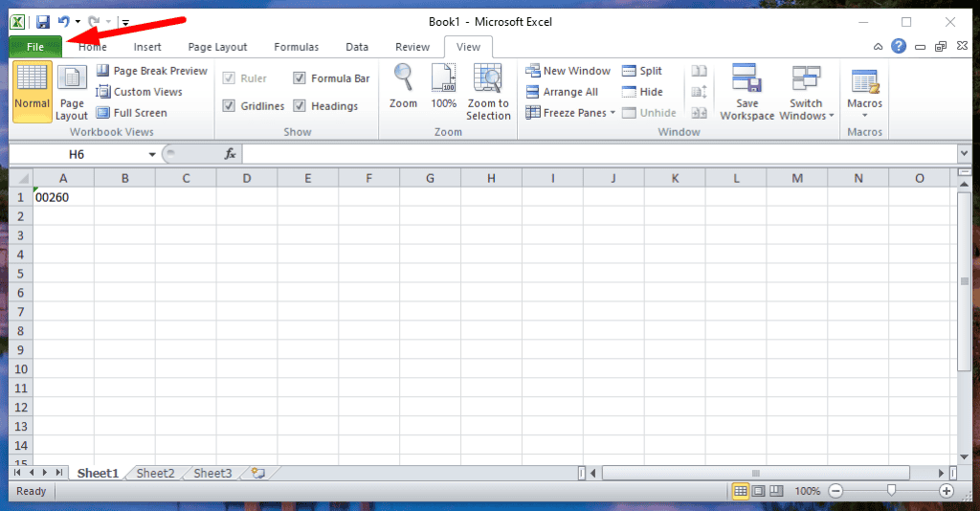Click the Split button
This screenshot has width=980, height=511.
click(641, 71)
